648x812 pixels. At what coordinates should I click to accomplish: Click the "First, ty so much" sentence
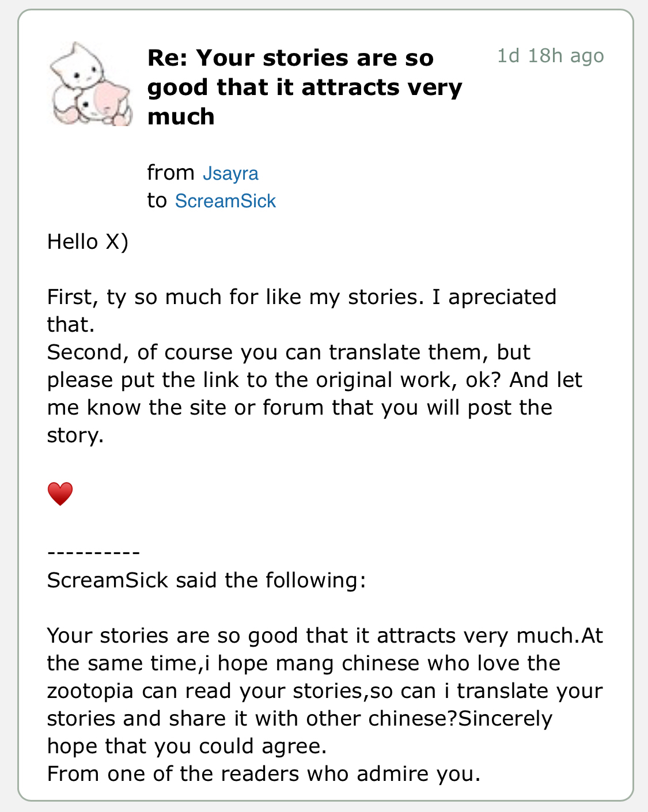coord(301,297)
